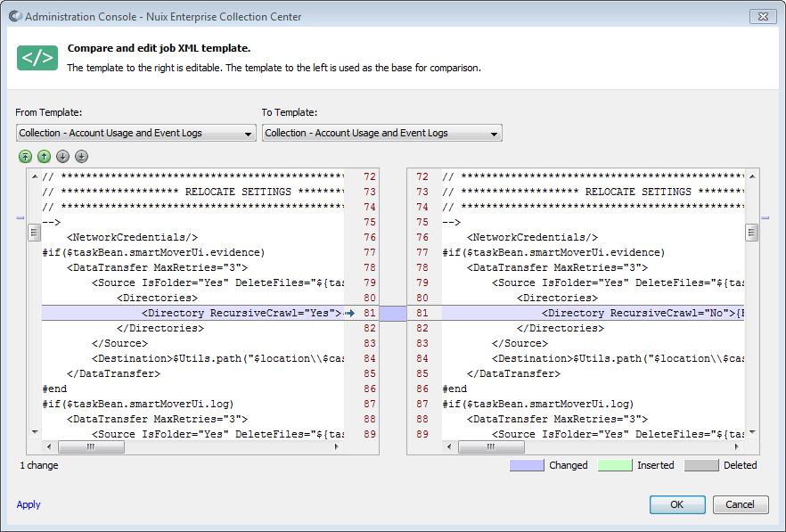
Task: Go to previous change up arrow
Action: [x=45, y=157]
